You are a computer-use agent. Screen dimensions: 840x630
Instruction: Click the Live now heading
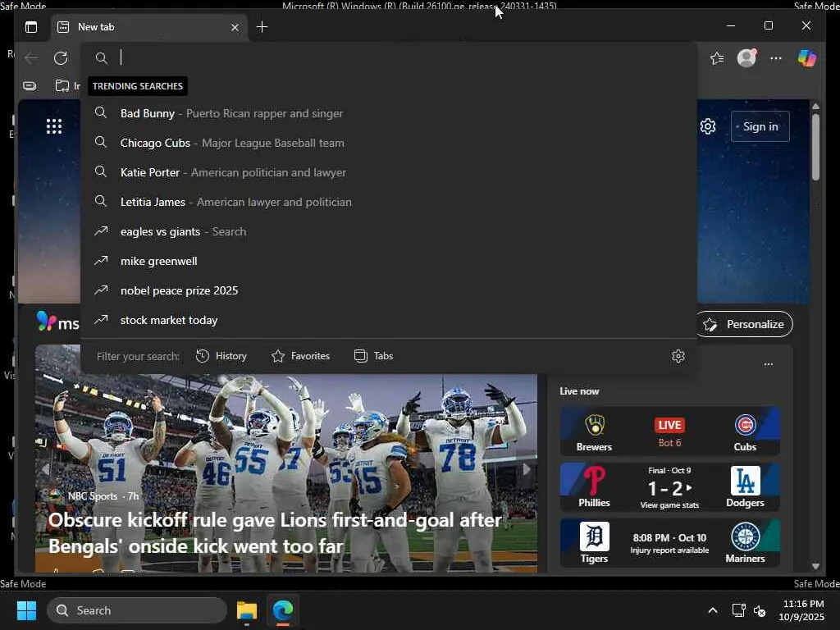(579, 391)
